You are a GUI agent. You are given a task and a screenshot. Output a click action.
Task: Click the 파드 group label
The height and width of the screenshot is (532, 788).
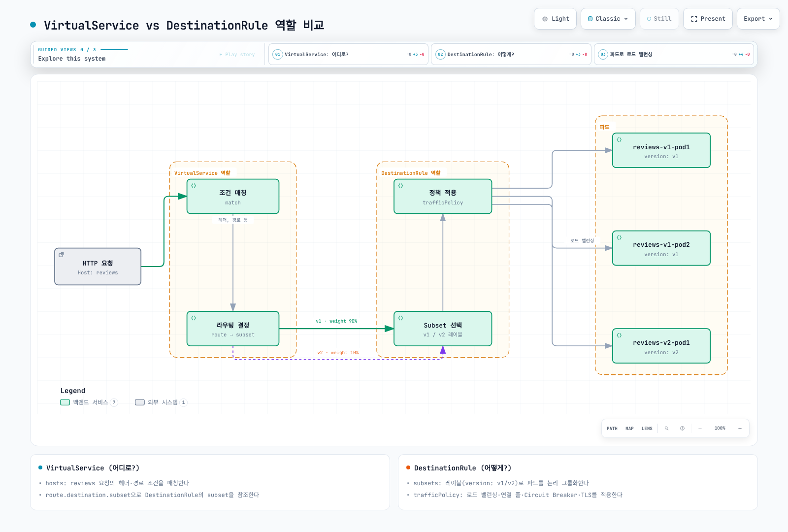(x=604, y=127)
